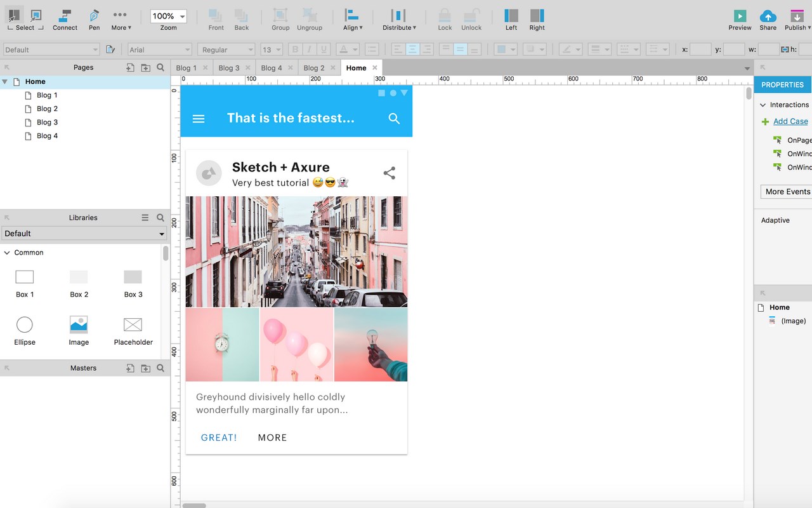The image size is (812, 508).
Task: Click the More Events button
Action: (x=787, y=192)
